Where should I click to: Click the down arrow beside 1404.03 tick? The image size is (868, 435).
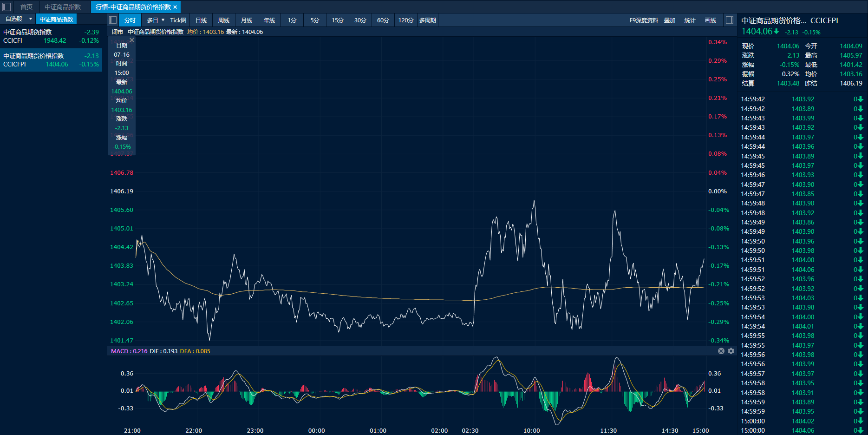click(x=860, y=298)
